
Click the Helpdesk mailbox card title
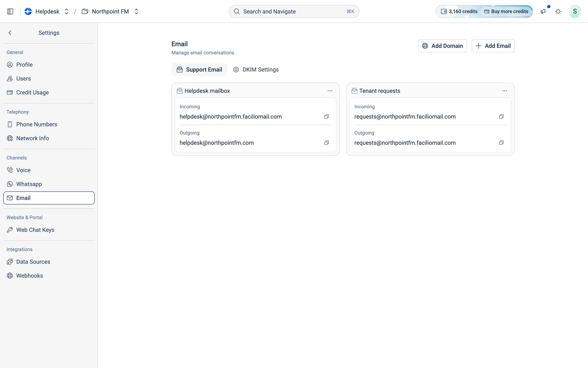click(x=207, y=91)
